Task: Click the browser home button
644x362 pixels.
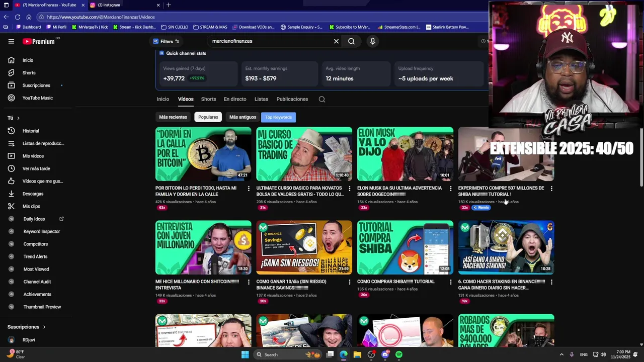Action: (x=29, y=17)
